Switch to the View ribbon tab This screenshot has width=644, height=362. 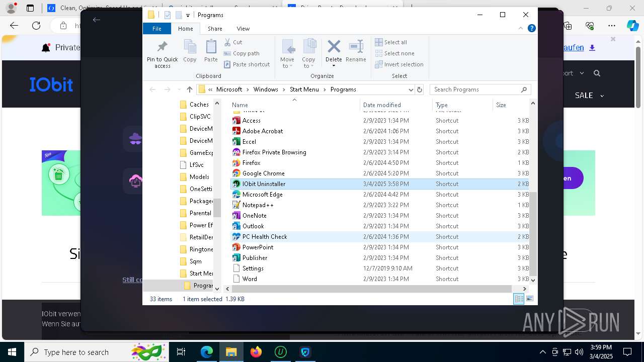(243, 29)
